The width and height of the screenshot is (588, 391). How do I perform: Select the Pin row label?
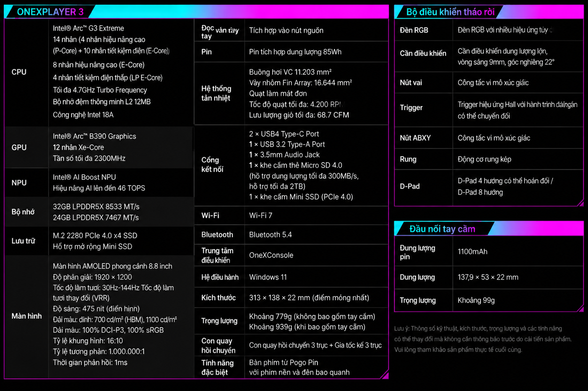tap(206, 52)
